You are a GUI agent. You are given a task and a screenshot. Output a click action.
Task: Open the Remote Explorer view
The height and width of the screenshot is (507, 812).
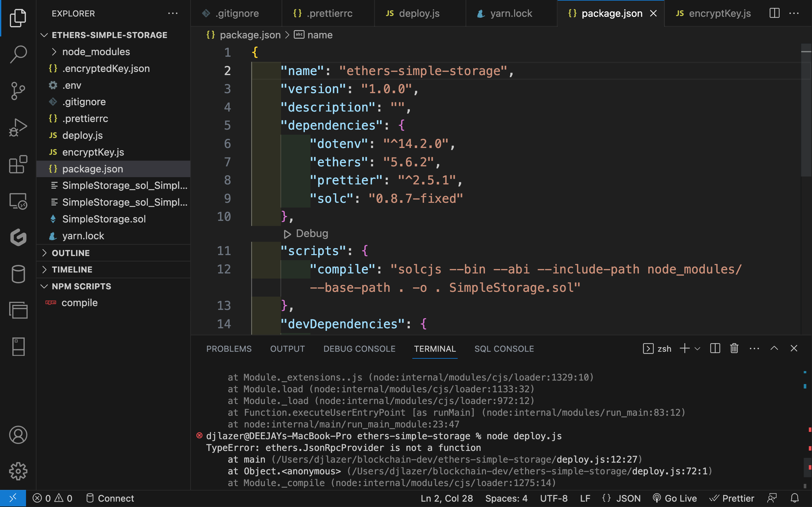[18, 201]
